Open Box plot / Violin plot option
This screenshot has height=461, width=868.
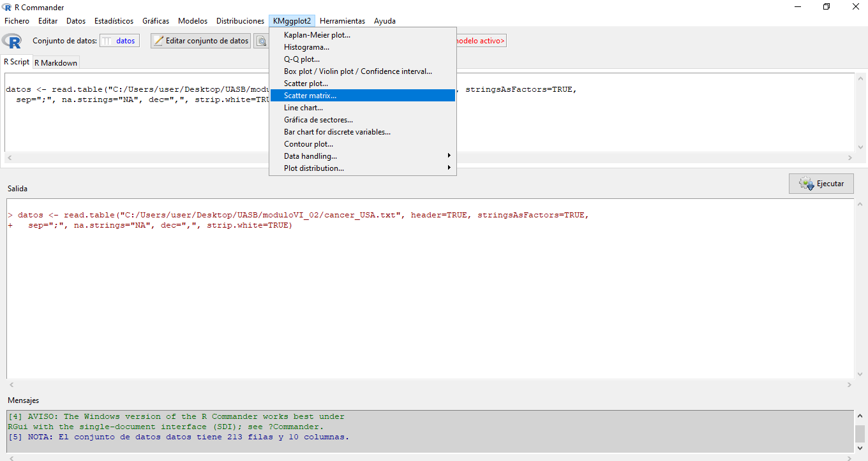pyautogui.click(x=357, y=71)
